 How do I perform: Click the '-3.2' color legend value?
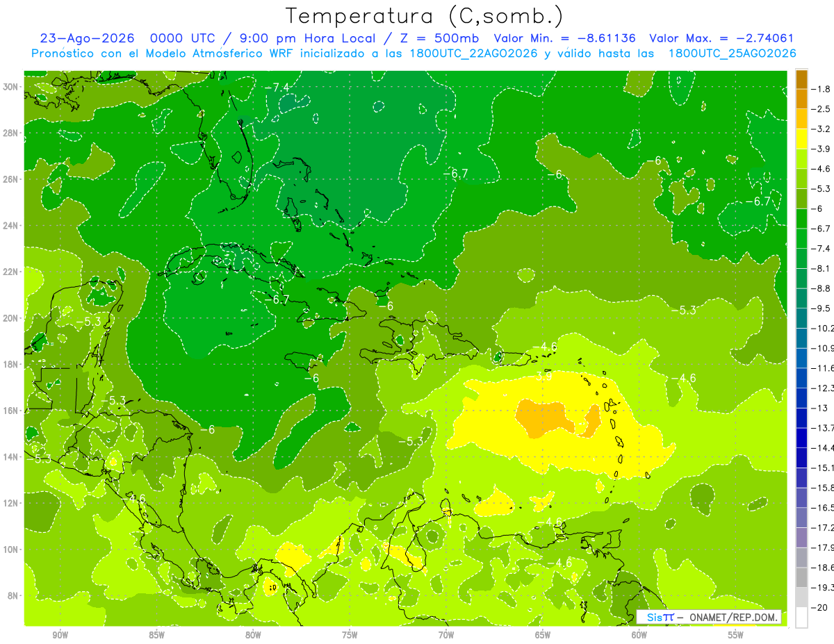click(821, 129)
